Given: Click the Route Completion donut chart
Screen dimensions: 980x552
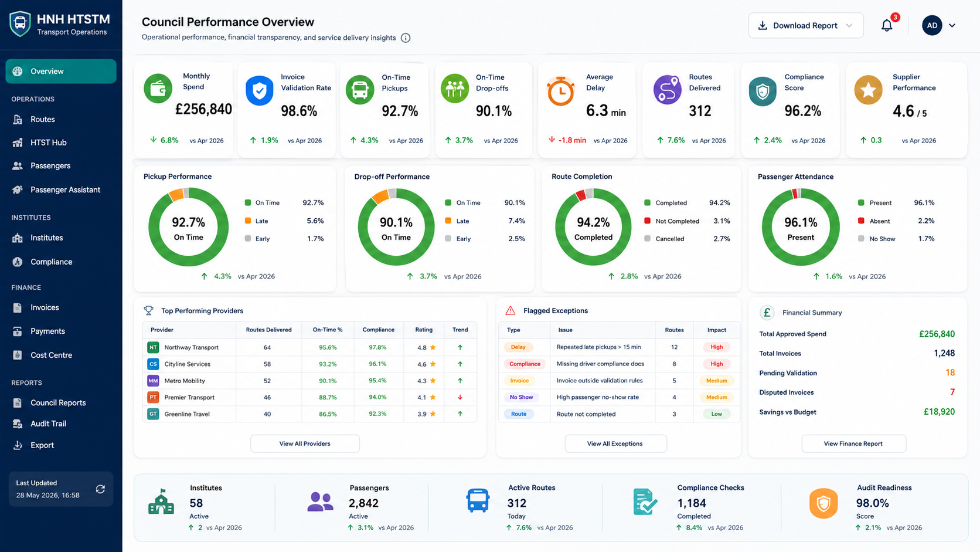Looking at the screenshot, I should (x=593, y=227).
